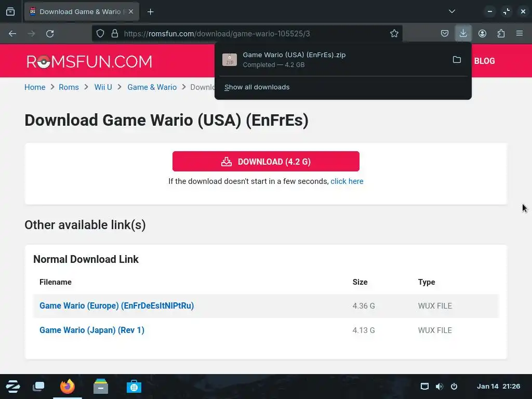The image size is (532, 399).
Task: Open tracking protection shield icon
Action: point(100,34)
